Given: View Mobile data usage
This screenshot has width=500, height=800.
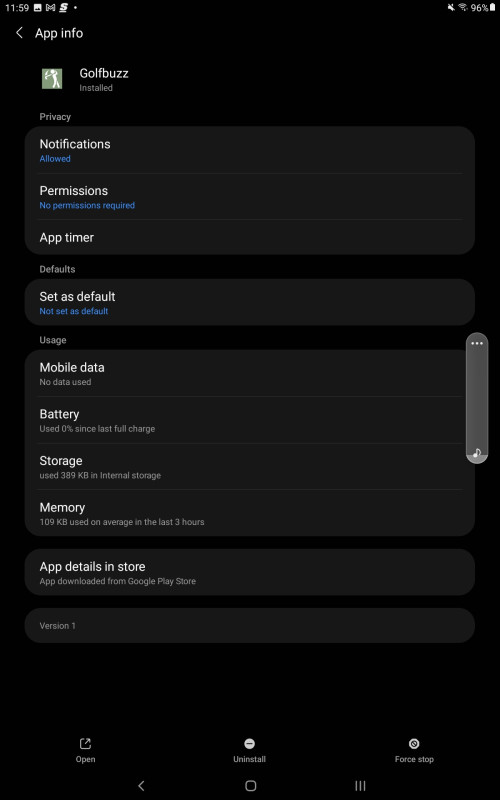Looking at the screenshot, I should coord(250,373).
